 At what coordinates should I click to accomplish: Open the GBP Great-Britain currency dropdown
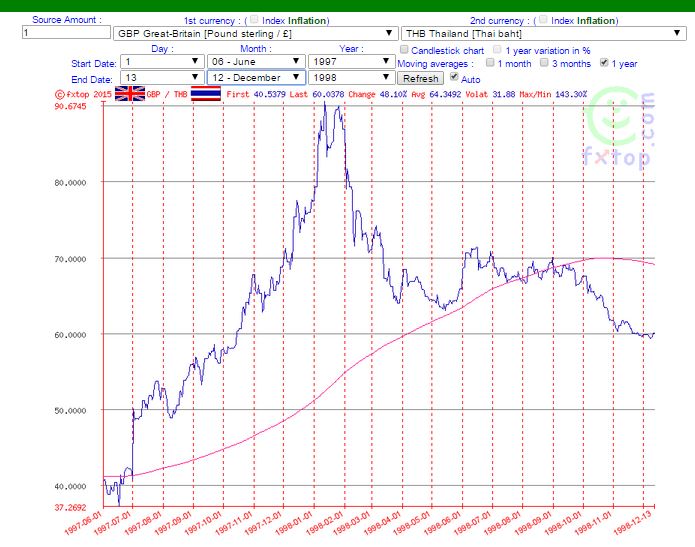255,34
